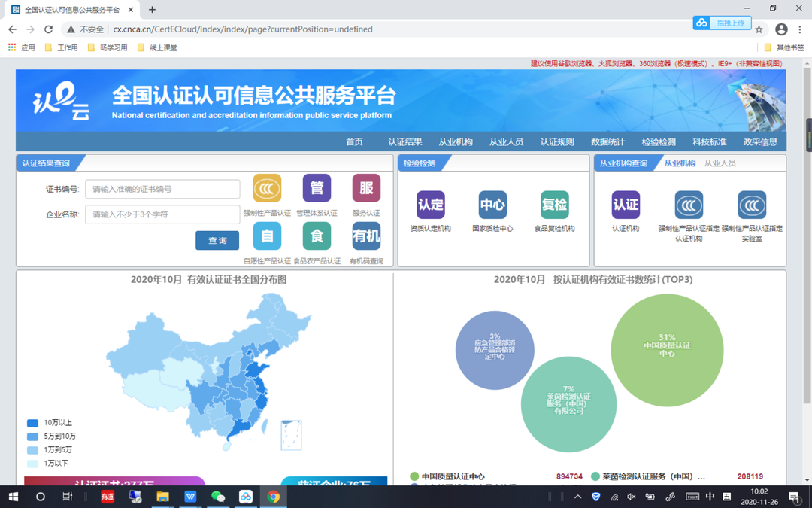Image resolution: width=812 pixels, height=508 pixels.
Task: Open the 食品农产品认证 green icon
Action: (x=317, y=236)
